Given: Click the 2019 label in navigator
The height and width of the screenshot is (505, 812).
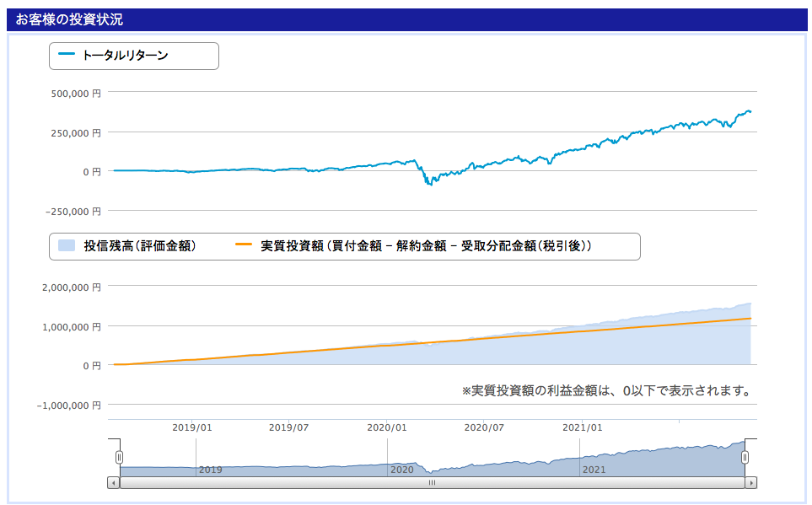Looking at the screenshot, I should point(210,470).
